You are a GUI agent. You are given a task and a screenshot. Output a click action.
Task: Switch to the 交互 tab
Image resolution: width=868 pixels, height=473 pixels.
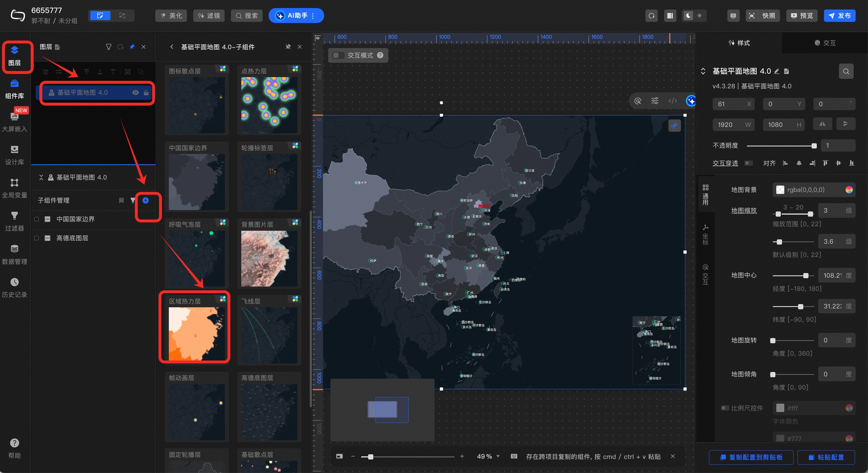(825, 43)
